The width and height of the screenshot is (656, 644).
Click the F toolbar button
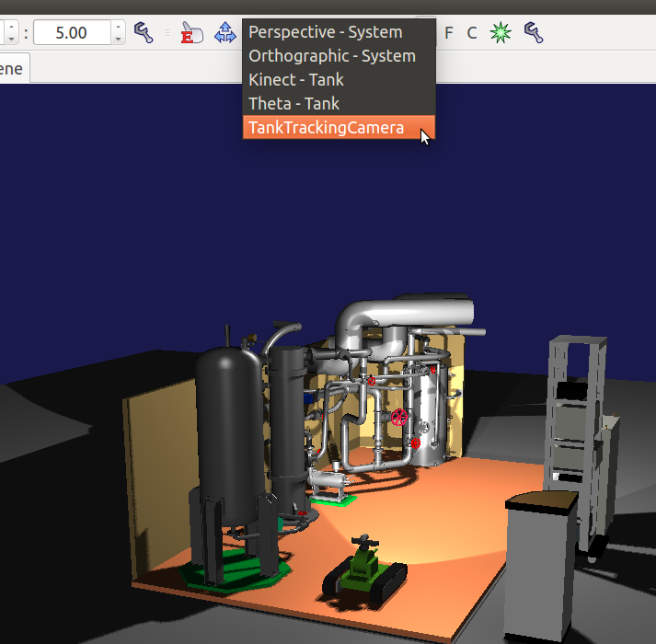click(x=448, y=32)
